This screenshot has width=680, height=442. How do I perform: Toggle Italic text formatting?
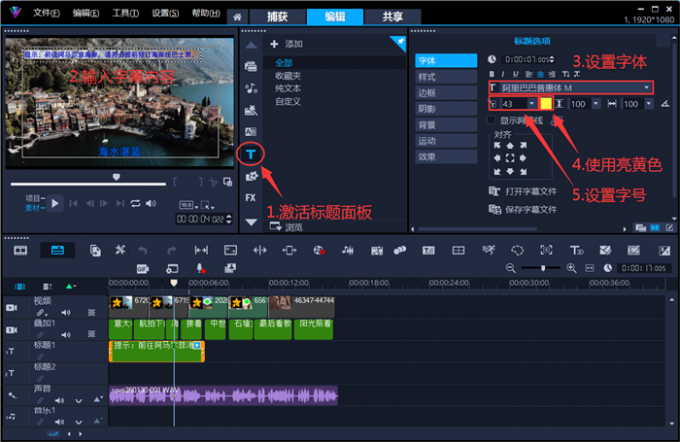tap(503, 74)
